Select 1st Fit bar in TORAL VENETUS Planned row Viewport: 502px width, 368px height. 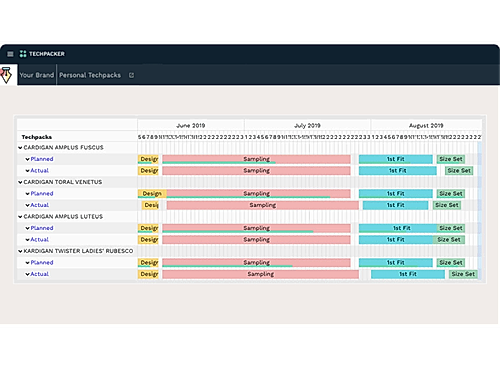click(396, 194)
